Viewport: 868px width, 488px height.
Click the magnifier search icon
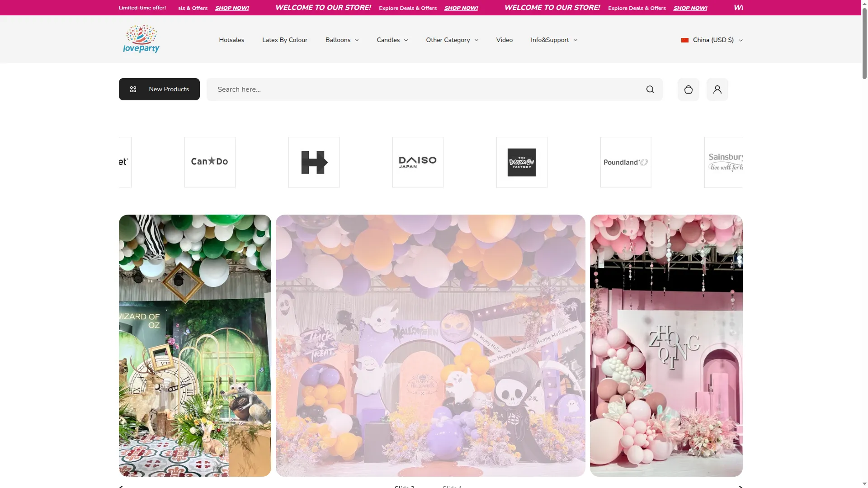650,89
